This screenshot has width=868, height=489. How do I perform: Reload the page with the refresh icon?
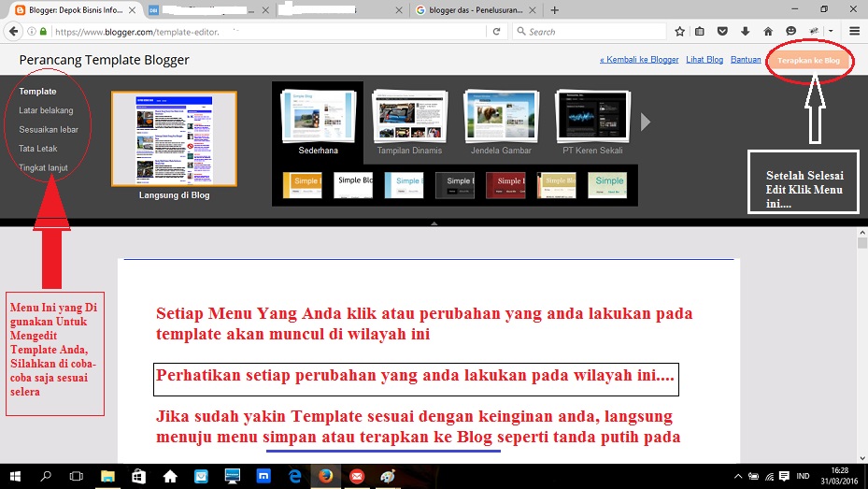[x=496, y=32]
